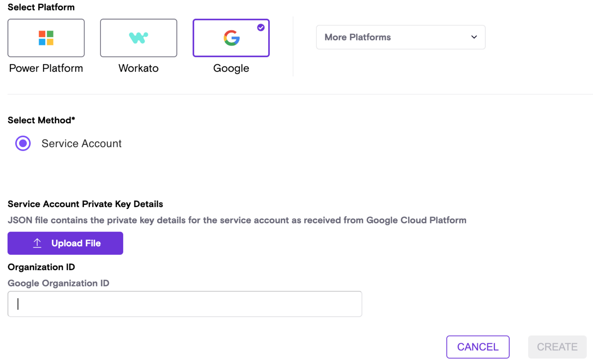Screen dimensions: 593x364
Task: Open the More Platforms dropdown
Action: point(400,37)
